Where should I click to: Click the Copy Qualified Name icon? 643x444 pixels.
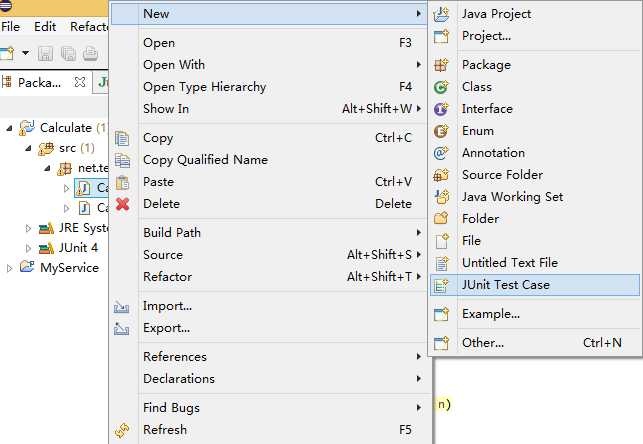tap(122, 160)
